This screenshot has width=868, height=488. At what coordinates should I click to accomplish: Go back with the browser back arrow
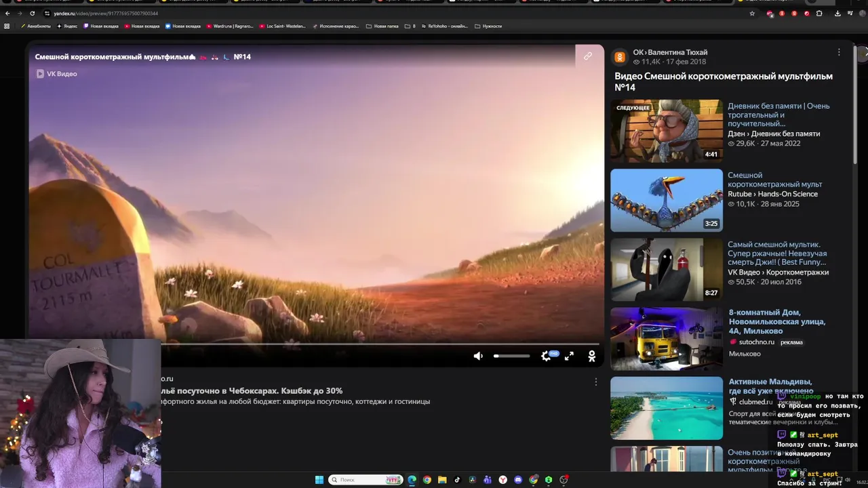click(7, 14)
